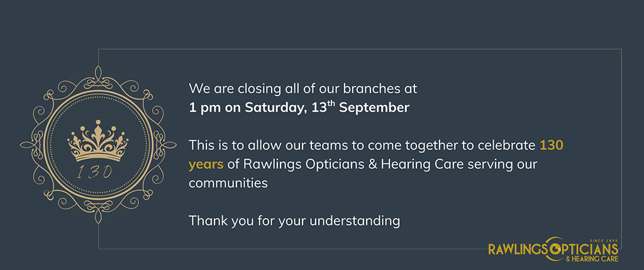Click the word 'communities'
Image resolution: width=644 pixels, height=270 pixels.
pyautogui.click(x=228, y=183)
